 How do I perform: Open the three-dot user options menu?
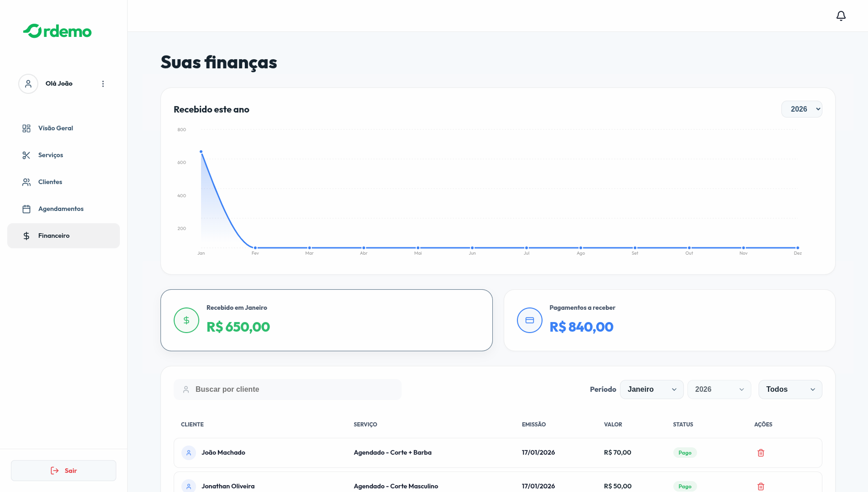103,84
